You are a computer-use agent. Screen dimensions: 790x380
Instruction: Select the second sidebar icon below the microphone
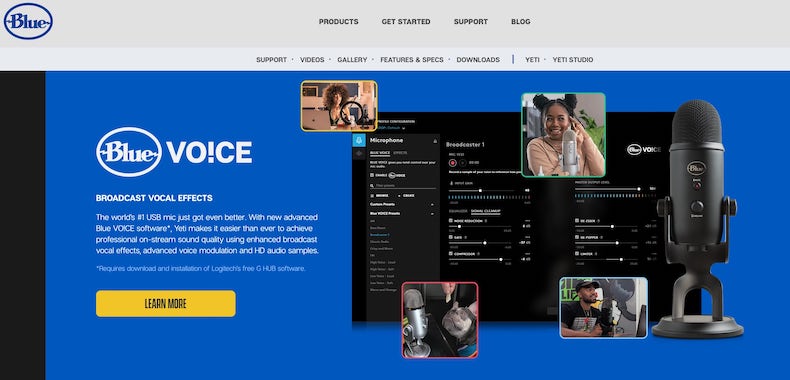pos(359,154)
